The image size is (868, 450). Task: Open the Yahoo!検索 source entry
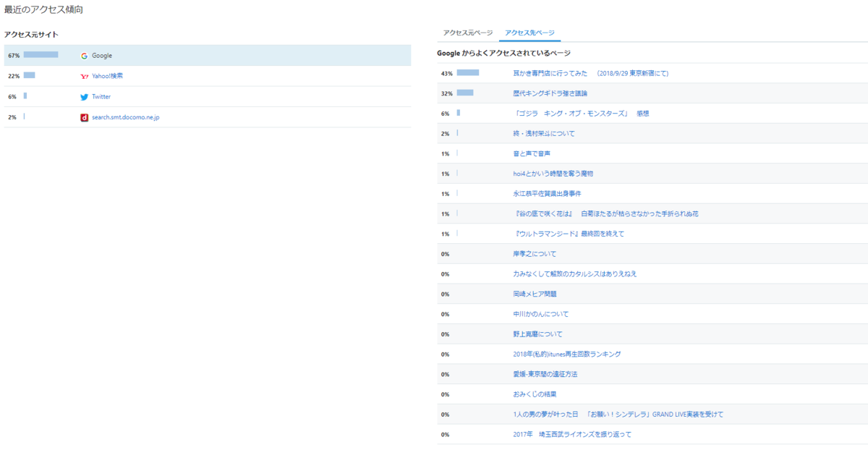coord(107,76)
